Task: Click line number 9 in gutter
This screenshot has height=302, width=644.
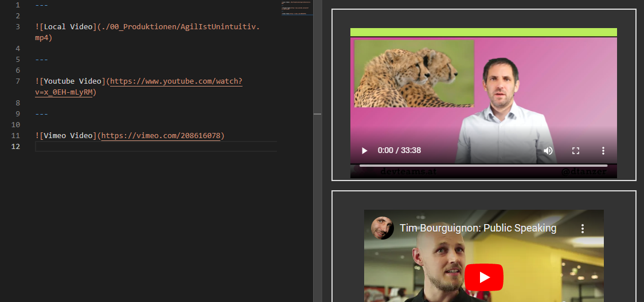Action: tap(18, 113)
